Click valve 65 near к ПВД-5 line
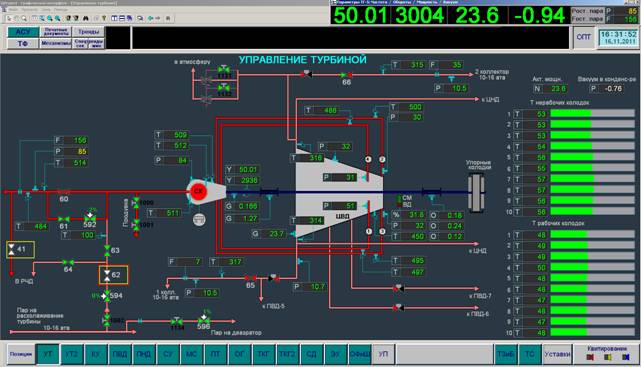 [250, 278]
